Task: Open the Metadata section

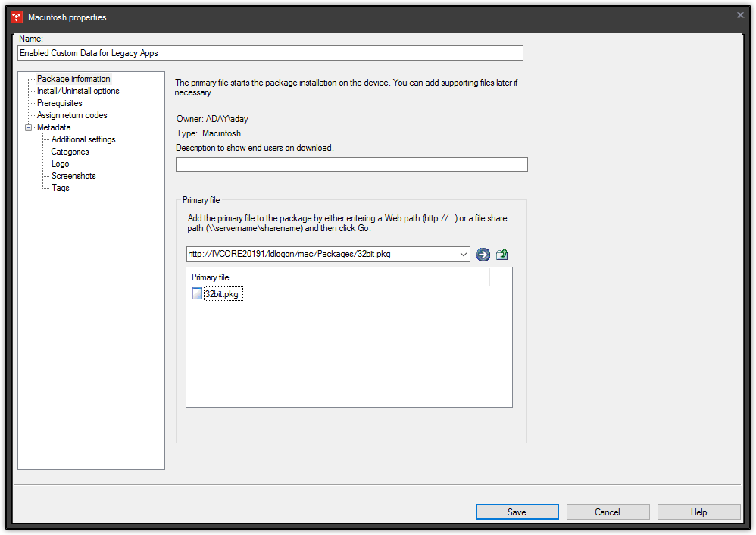Action: 54,127
